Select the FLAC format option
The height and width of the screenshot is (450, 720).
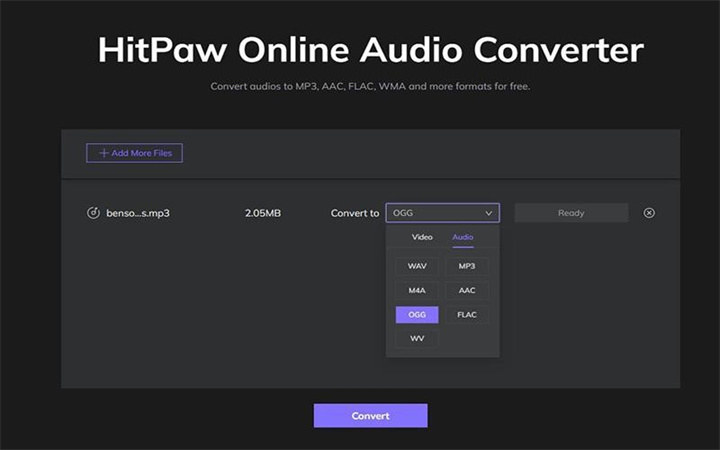tap(467, 315)
